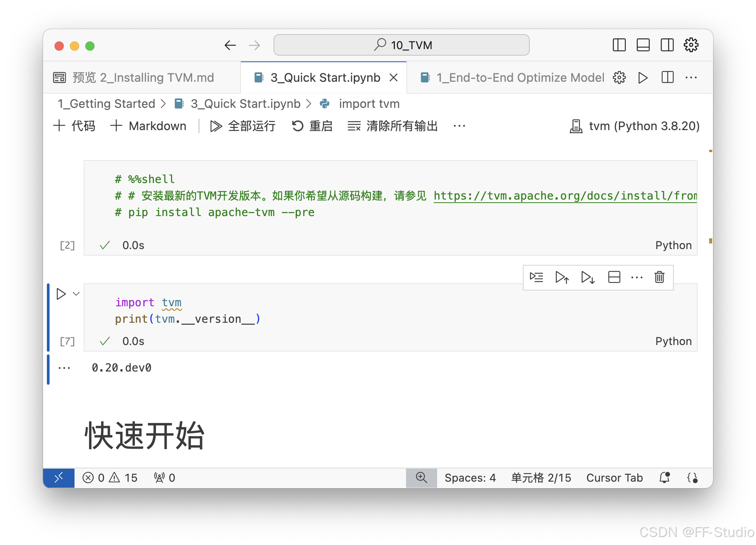Click execution count [7] label

[67, 341]
